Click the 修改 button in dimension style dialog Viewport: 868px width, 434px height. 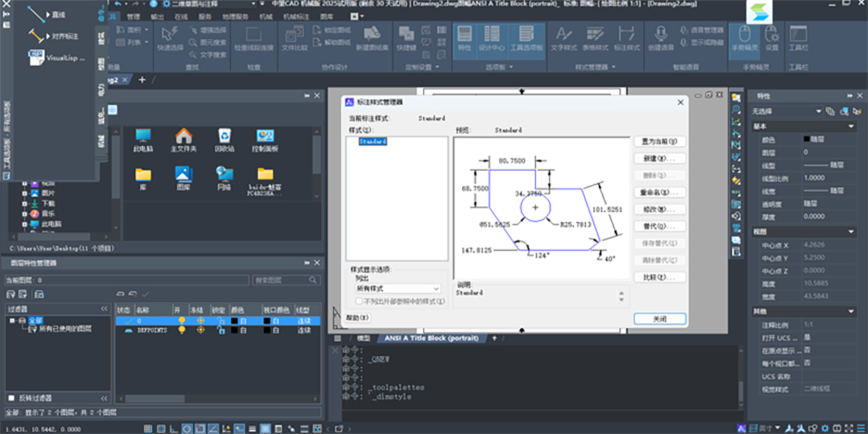659,209
